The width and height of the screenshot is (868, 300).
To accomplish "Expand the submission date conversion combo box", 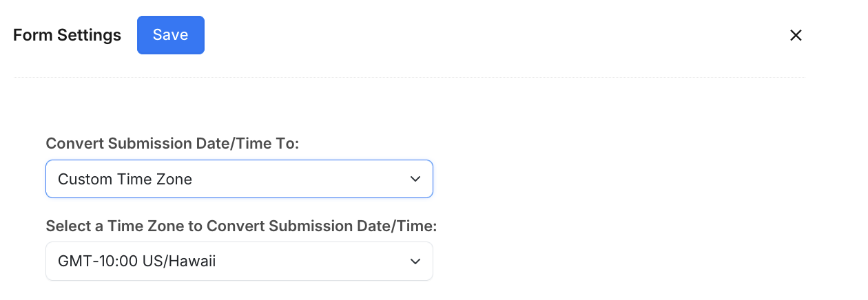I will pyautogui.click(x=239, y=179).
